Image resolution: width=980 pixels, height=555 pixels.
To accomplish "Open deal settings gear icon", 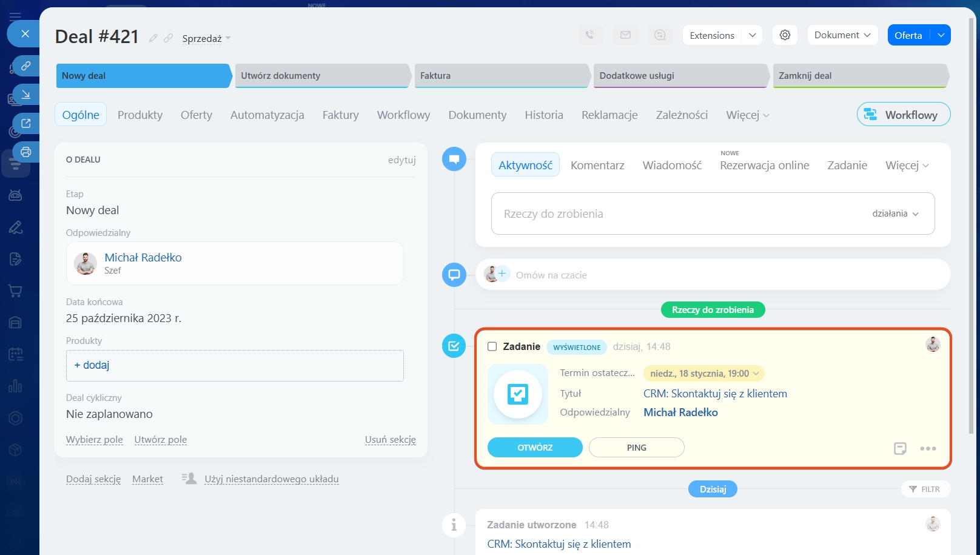I will (785, 35).
